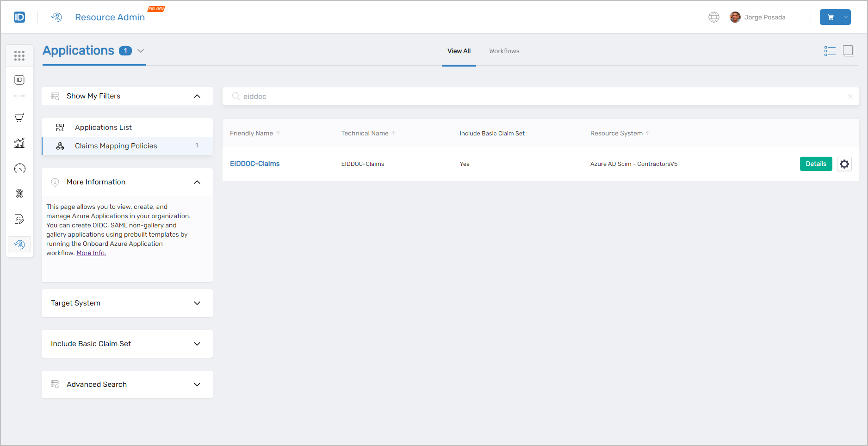The width and height of the screenshot is (868, 446).
Task: Select the tasks checklist sidebar icon
Action: point(19,219)
